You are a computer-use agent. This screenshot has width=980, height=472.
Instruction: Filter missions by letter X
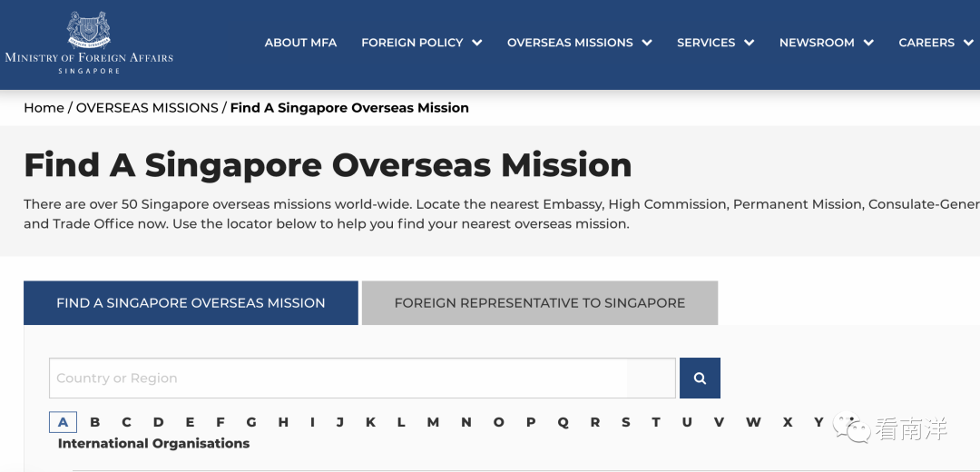point(788,423)
